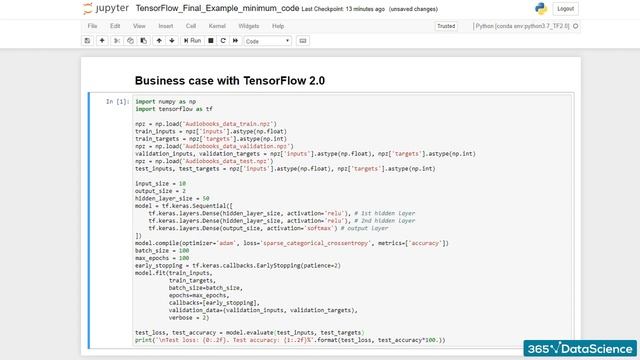Screen dimensions: 640x360
Task: Click the early_stopping callbacks line
Action: coord(238,266)
